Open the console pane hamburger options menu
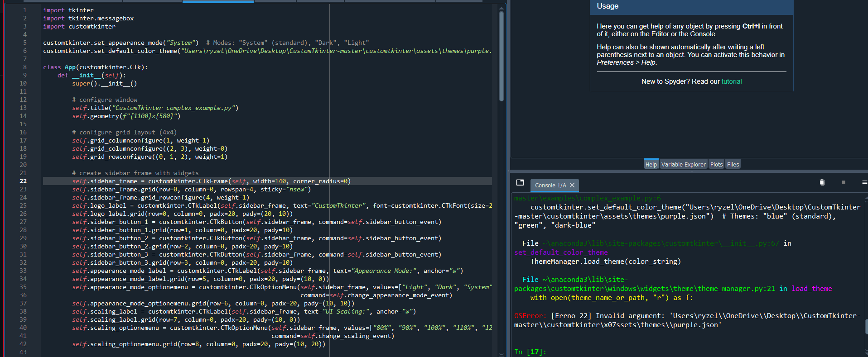 (x=864, y=182)
